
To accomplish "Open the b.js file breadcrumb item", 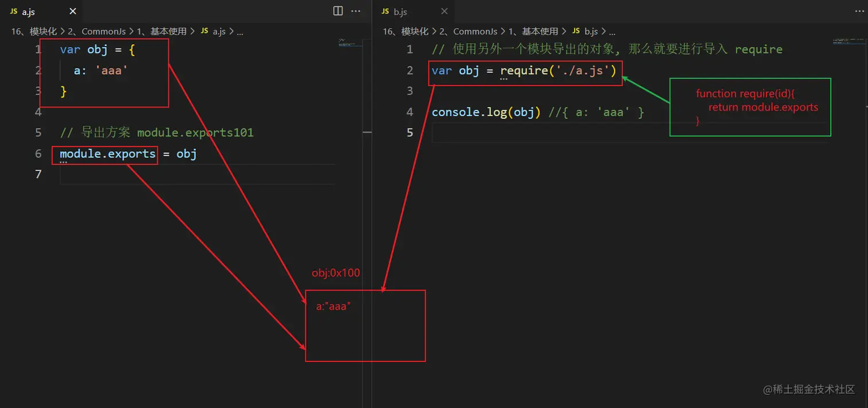I will (591, 32).
